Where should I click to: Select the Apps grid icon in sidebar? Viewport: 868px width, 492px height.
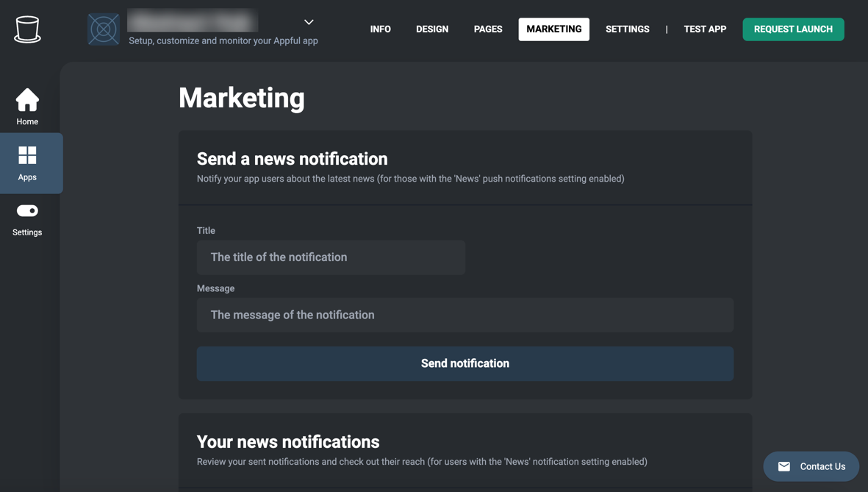(27, 155)
